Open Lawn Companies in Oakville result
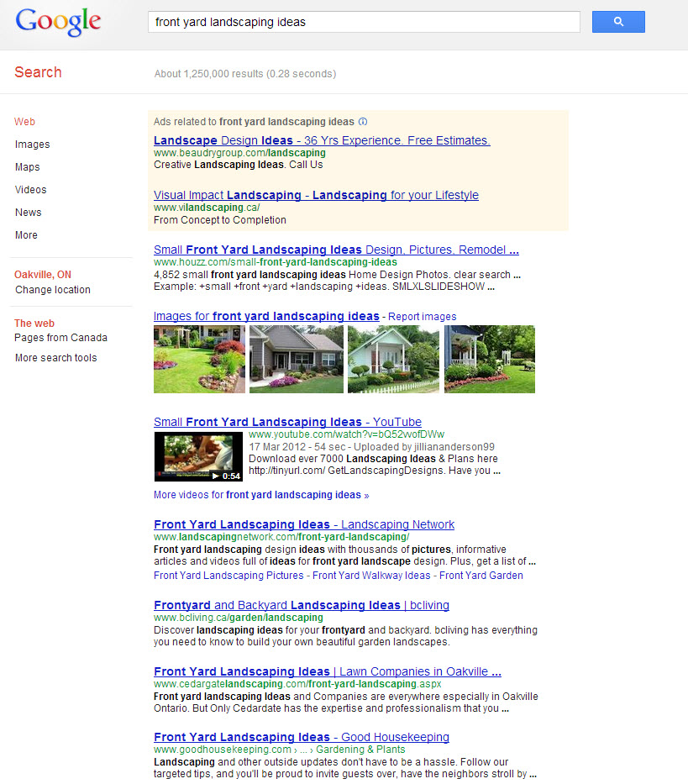 328,671
